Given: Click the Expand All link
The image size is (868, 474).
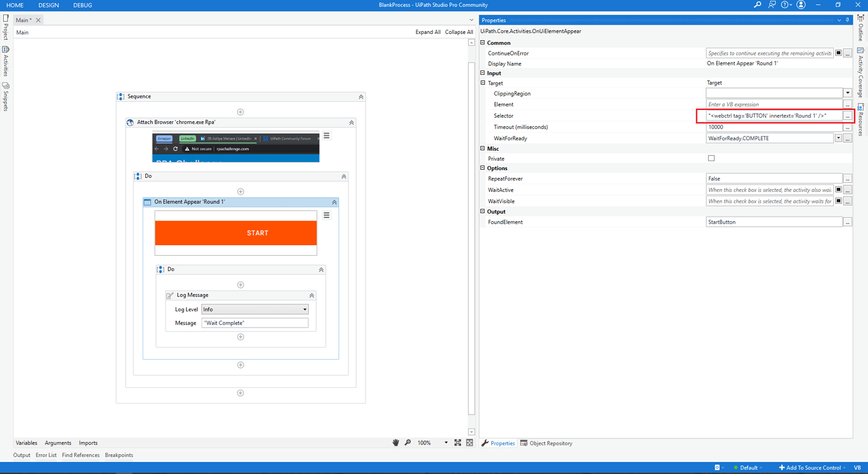Looking at the screenshot, I should click(428, 31).
